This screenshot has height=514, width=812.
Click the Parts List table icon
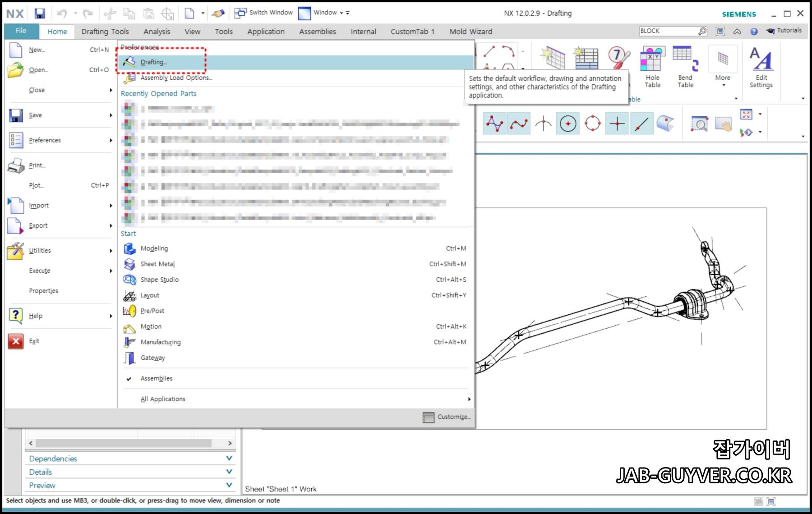586,58
